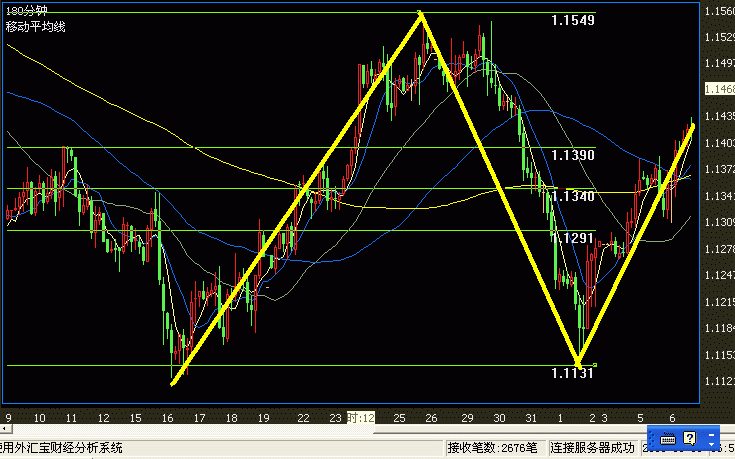Click the small handle at 1.1131 line end
735x459 pixels.
coord(595,365)
